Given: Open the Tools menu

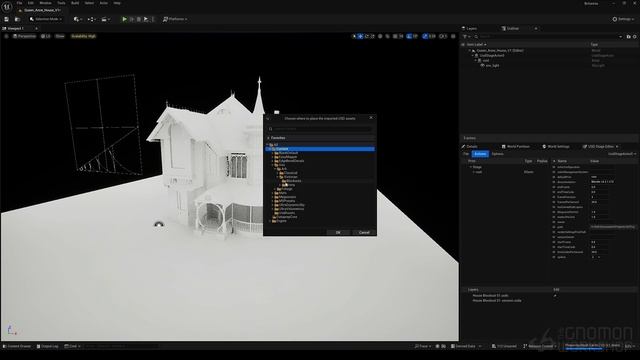Looking at the screenshot, I should point(61,3).
